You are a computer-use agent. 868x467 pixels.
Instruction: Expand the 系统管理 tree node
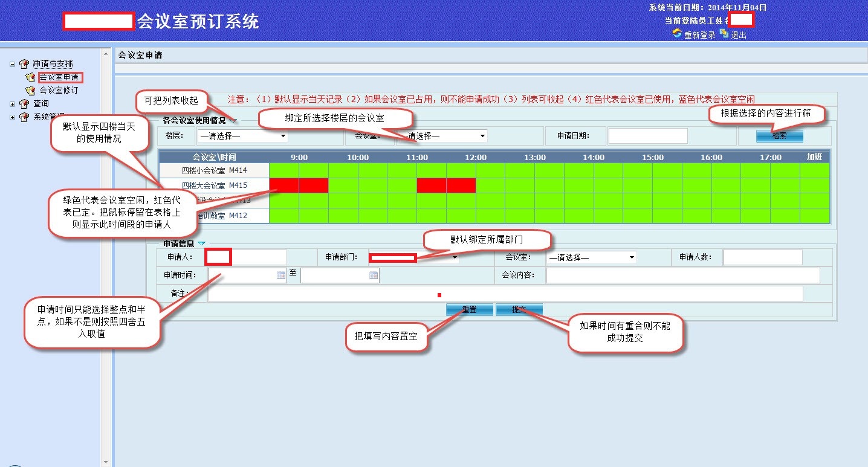13,117
